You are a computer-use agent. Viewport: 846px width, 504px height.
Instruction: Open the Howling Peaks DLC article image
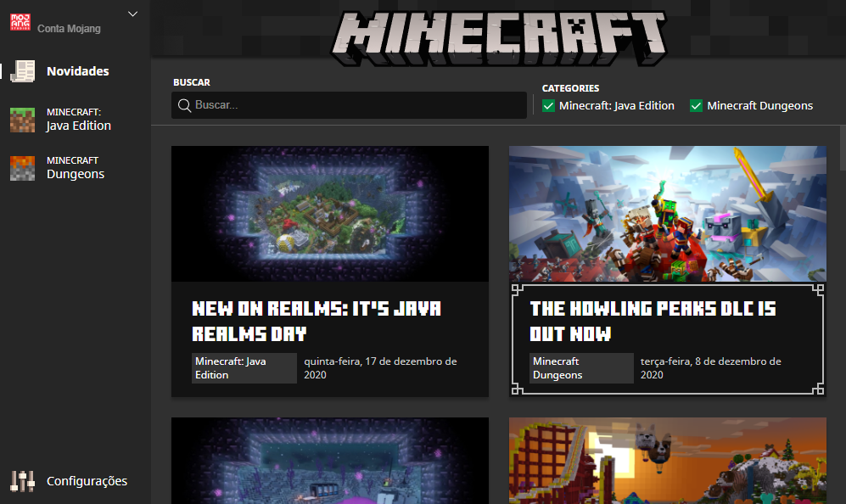tap(668, 214)
